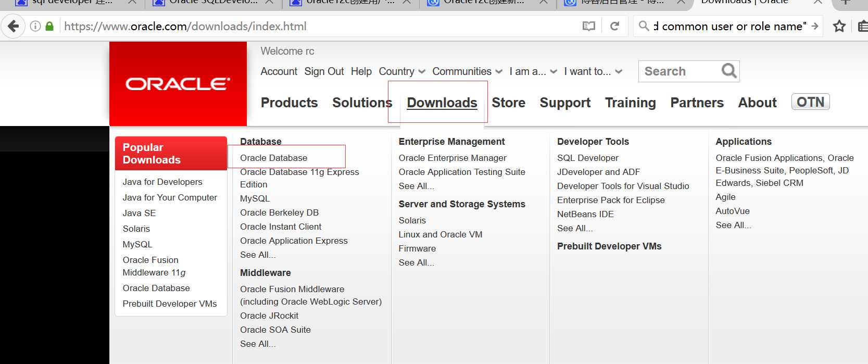Open the AutoVue link
The height and width of the screenshot is (364, 868).
[x=733, y=211]
